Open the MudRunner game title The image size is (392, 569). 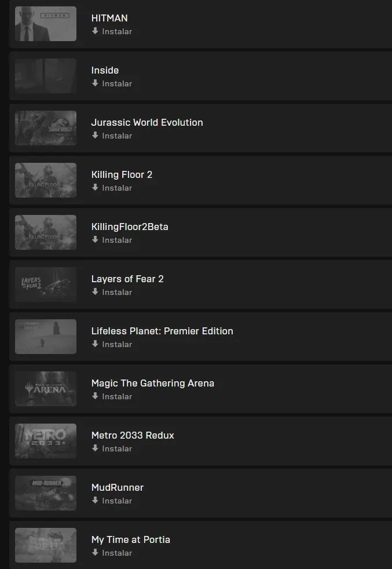[x=118, y=487]
